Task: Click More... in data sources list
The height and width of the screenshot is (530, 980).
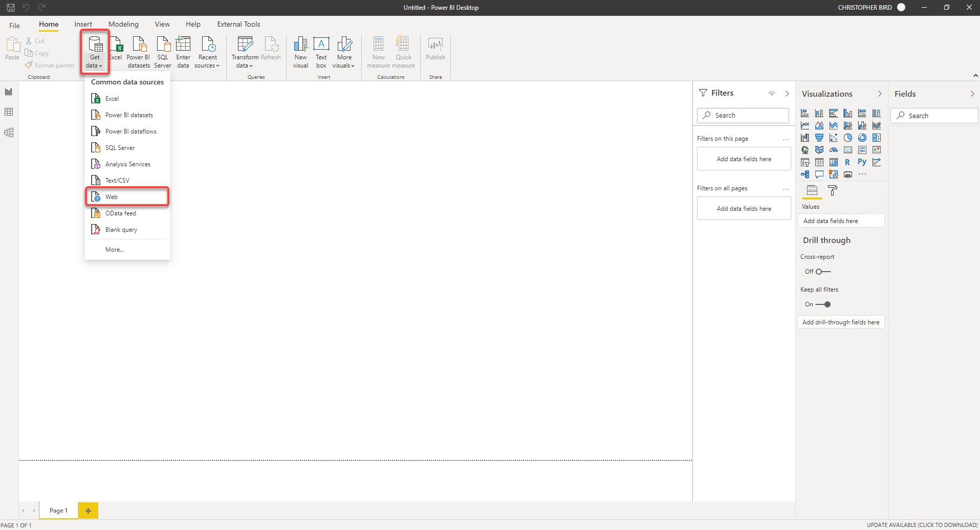Action: click(x=115, y=250)
